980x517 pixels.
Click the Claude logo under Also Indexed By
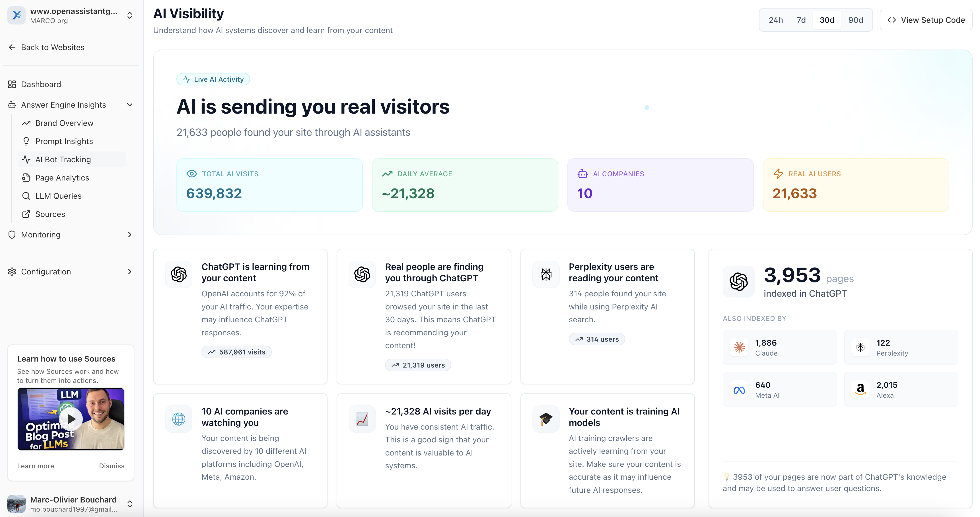[739, 347]
